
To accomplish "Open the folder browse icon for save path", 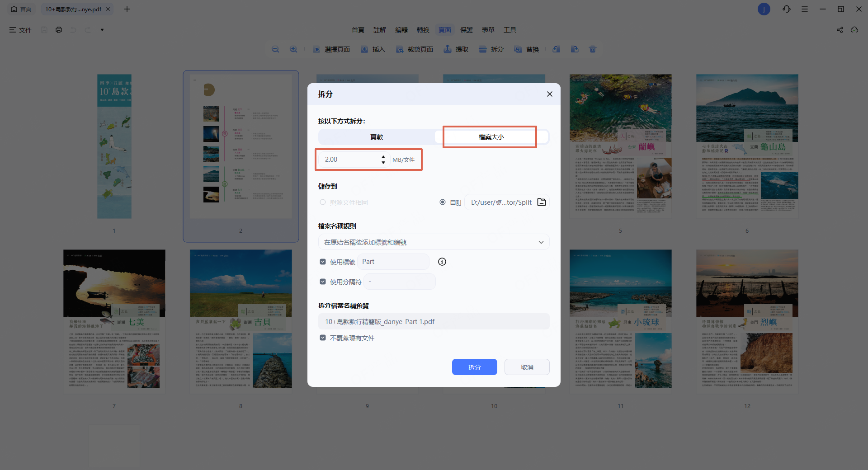I will (541, 202).
